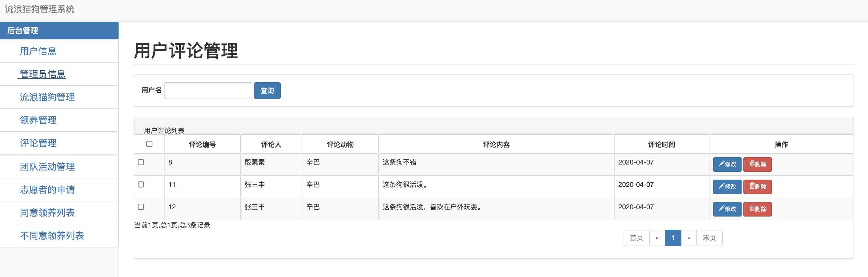Click the 评论编号 column header
Image resolution: width=868 pixels, height=277 pixels.
(x=202, y=145)
